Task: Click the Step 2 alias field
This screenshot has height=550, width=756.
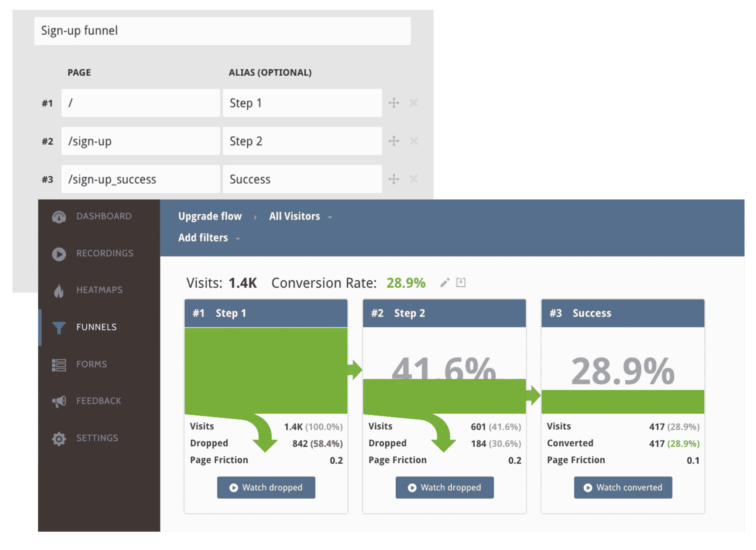Action: coord(302,141)
